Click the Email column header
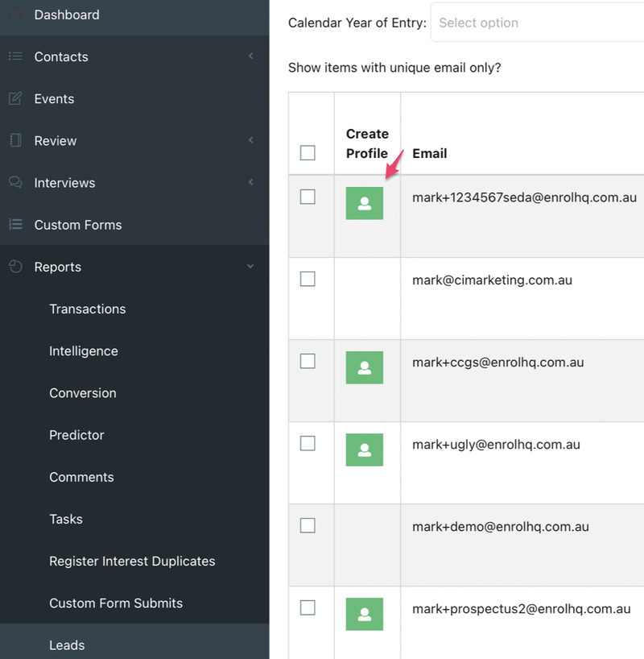 point(430,153)
